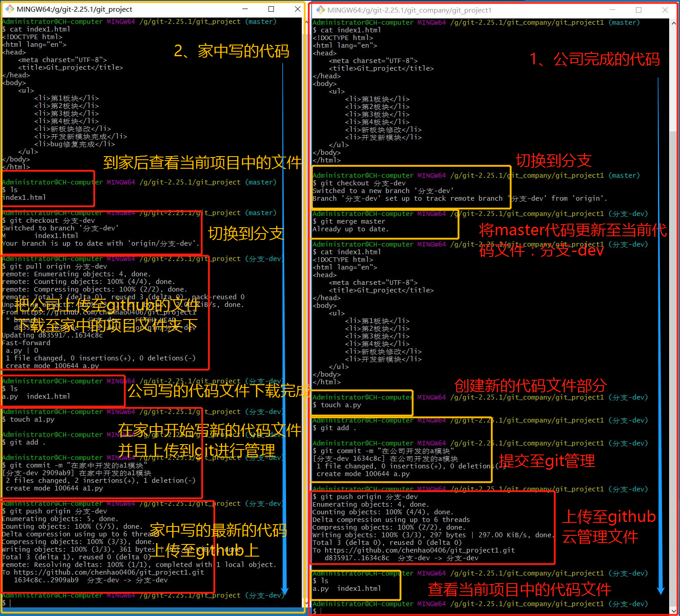Select line '<li>开发新模块完成</li>'
Screen dimensions: 680x616
click(81, 136)
